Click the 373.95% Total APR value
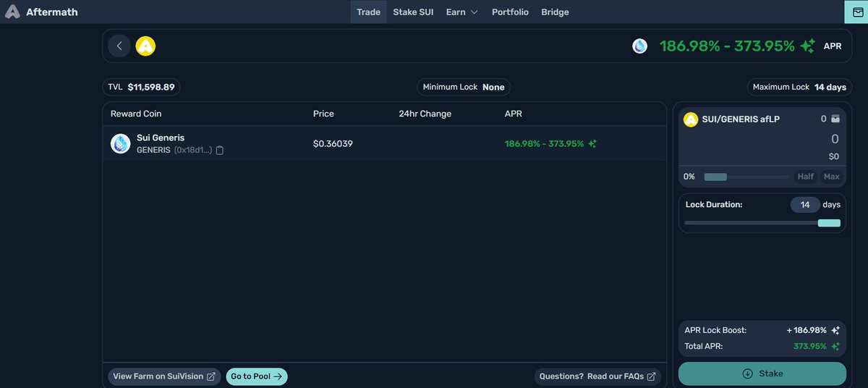Screen dimensions: 868x388 (x=810, y=346)
